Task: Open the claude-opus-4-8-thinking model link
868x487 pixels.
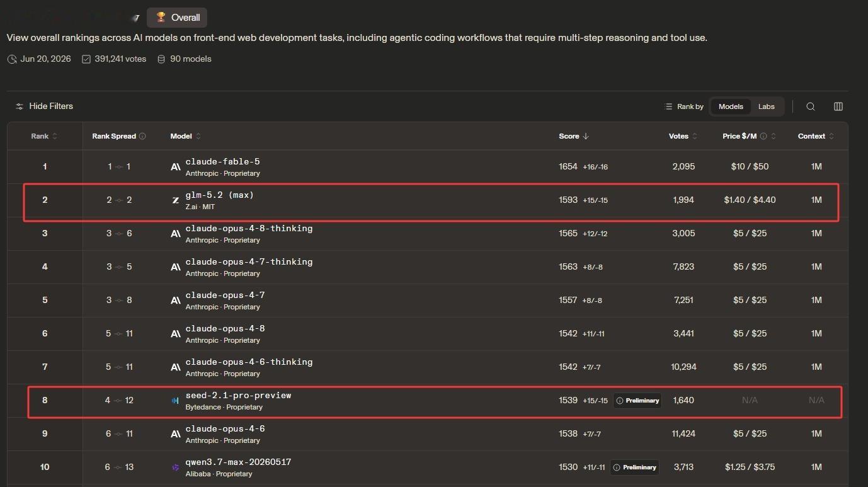Action: (x=249, y=229)
